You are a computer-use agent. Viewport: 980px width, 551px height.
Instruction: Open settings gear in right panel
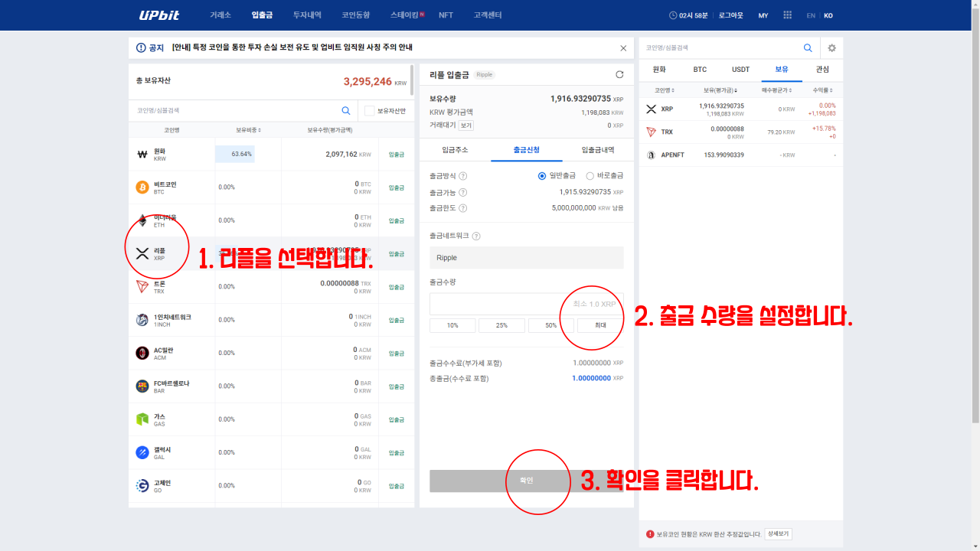click(831, 47)
